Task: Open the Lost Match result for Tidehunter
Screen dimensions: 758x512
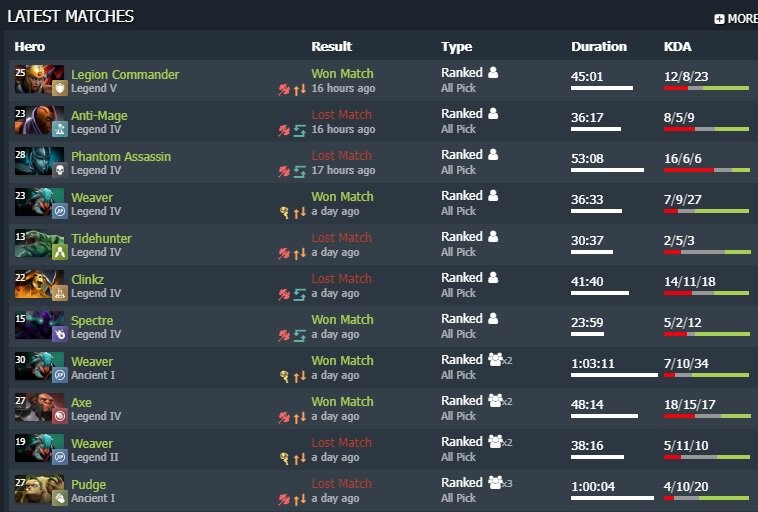Action: 341,237
